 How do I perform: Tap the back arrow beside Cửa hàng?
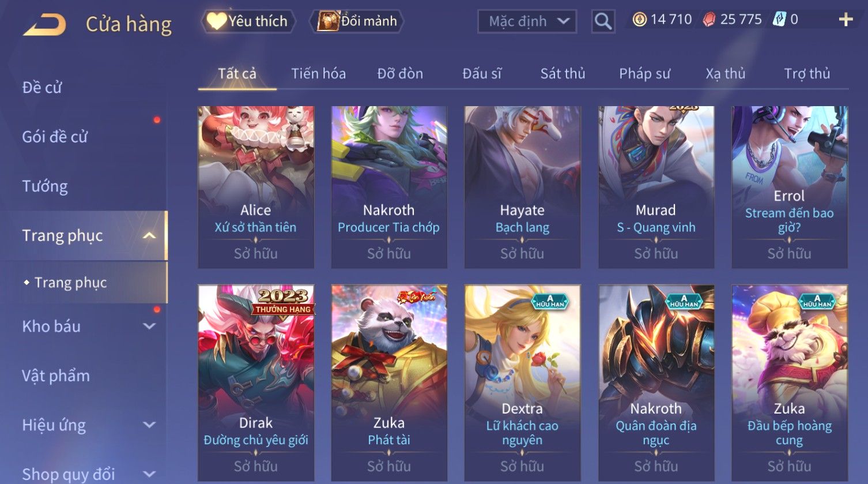tap(44, 25)
